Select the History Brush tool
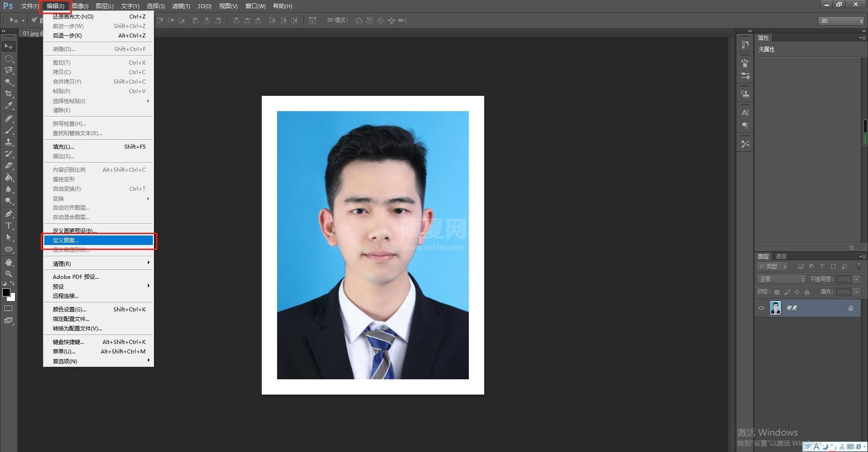Screen dimensions: 868x452 (9, 154)
